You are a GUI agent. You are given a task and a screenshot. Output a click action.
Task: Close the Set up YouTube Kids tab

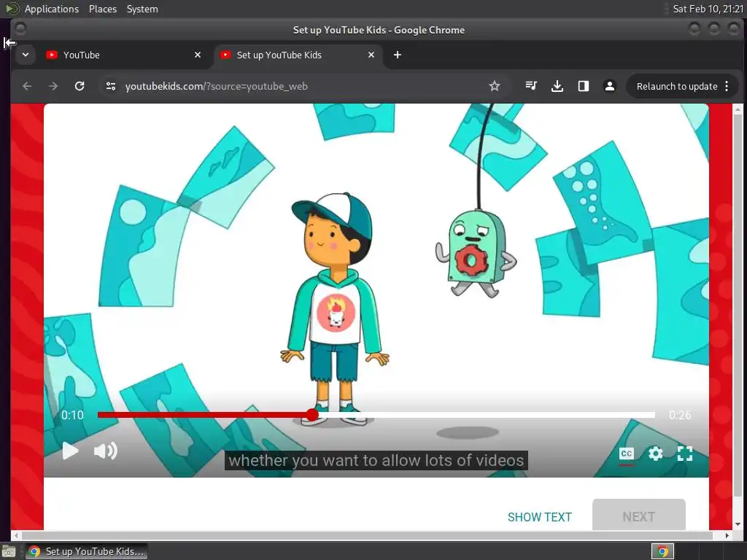coord(371,55)
